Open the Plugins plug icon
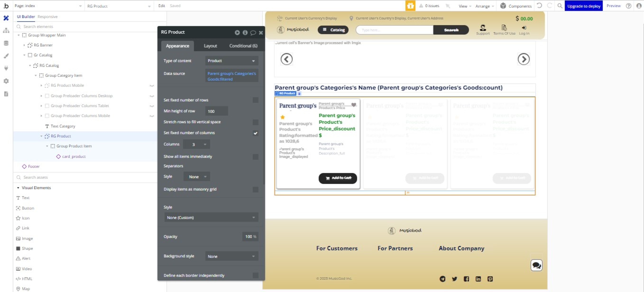Viewport: 644px width, 292px height. [6, 68]
